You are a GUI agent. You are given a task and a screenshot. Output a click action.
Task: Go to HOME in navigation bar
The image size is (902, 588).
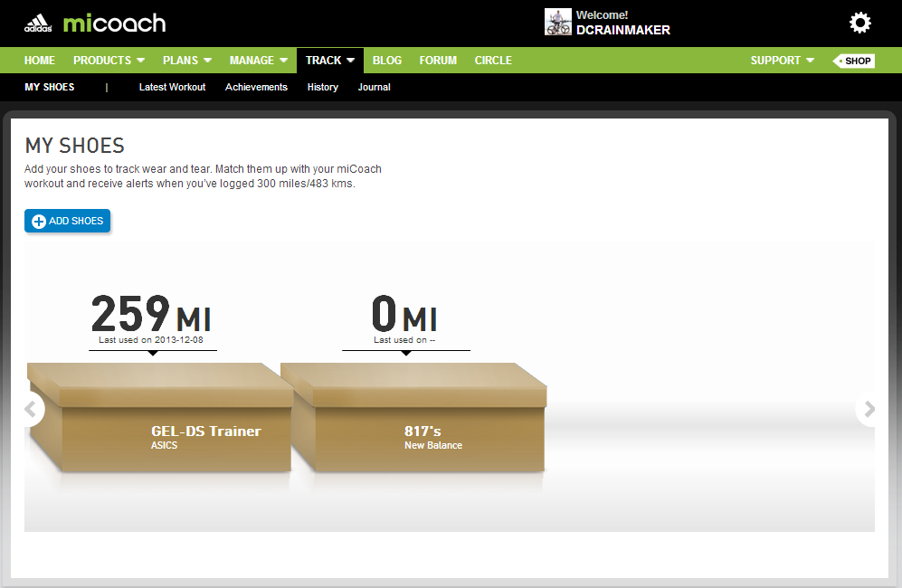tap(40, 61)
